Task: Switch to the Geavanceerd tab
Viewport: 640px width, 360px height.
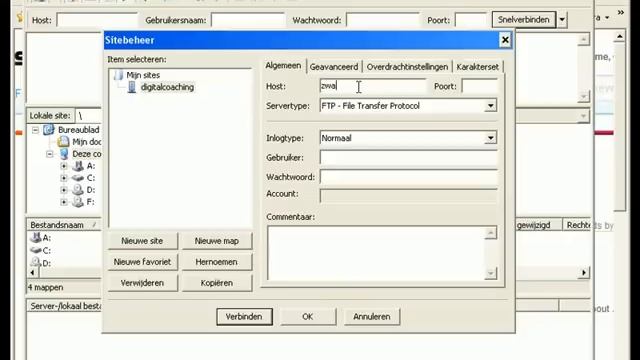Action: [334, 67]
